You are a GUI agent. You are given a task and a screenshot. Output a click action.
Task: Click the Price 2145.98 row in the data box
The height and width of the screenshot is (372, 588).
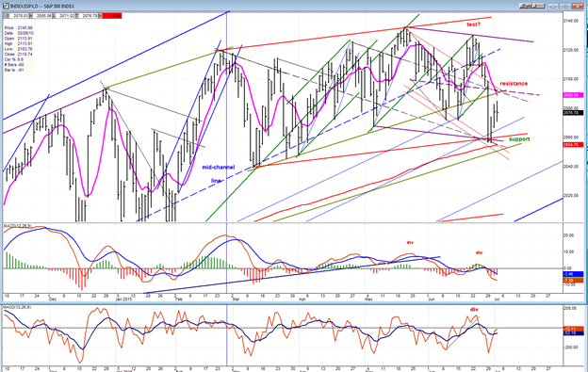pyautogui.click(x=19, y=28)
